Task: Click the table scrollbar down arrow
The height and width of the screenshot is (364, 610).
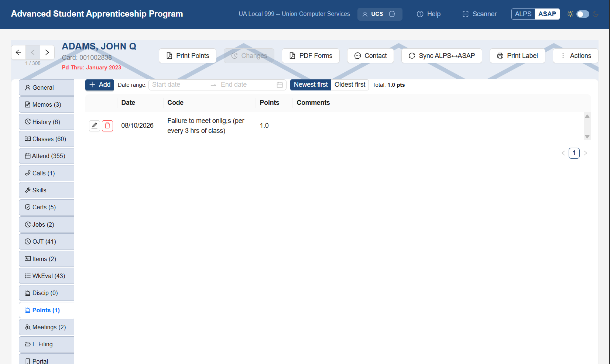Action: point(587,137)
